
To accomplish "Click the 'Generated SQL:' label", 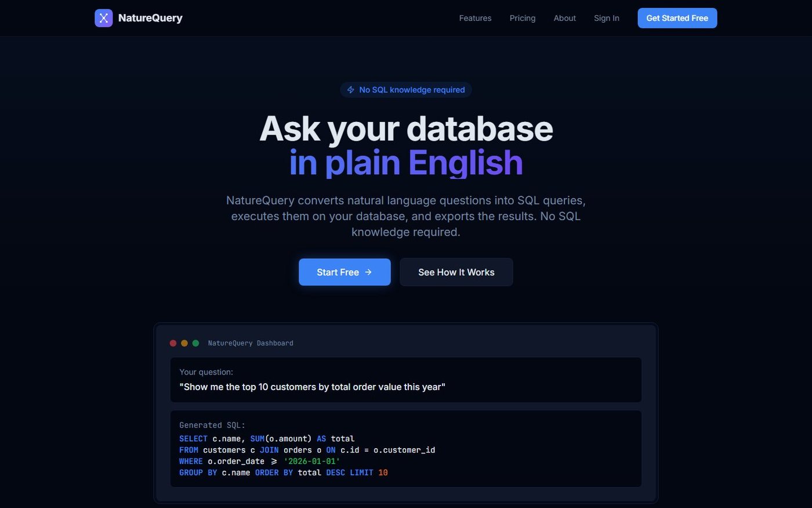I will (212, 425).
